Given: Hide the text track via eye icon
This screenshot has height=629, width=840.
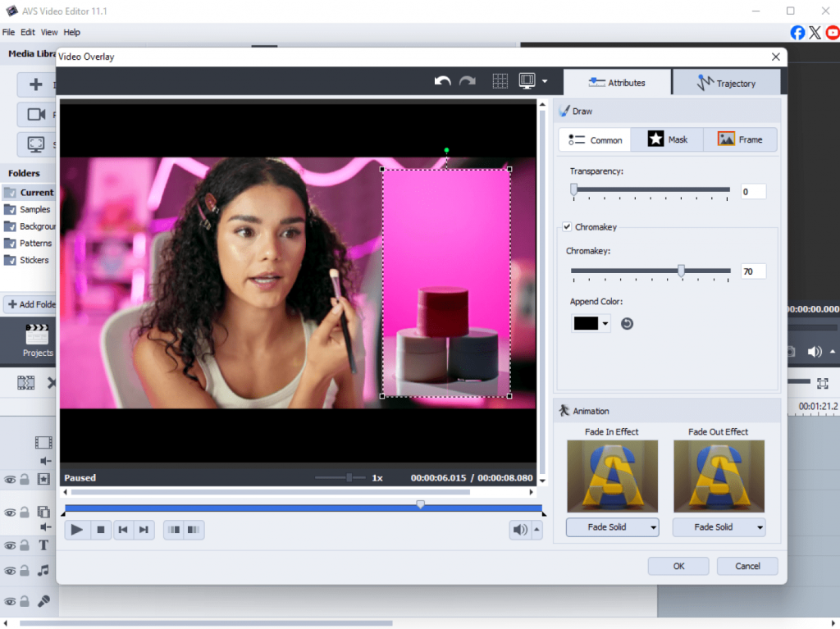Looking at the screenshot, I should click(11, 545).
